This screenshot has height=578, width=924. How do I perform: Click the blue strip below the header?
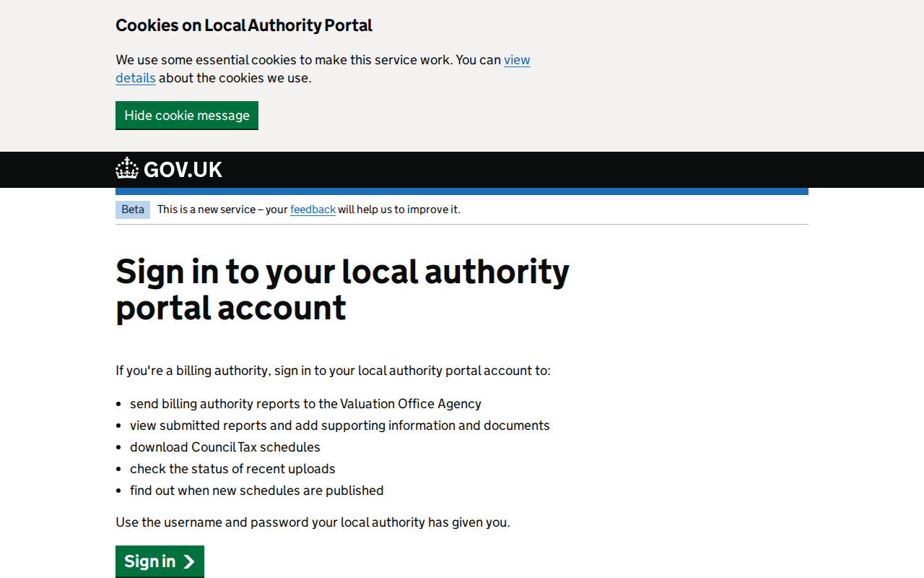(x=462, y=189)
